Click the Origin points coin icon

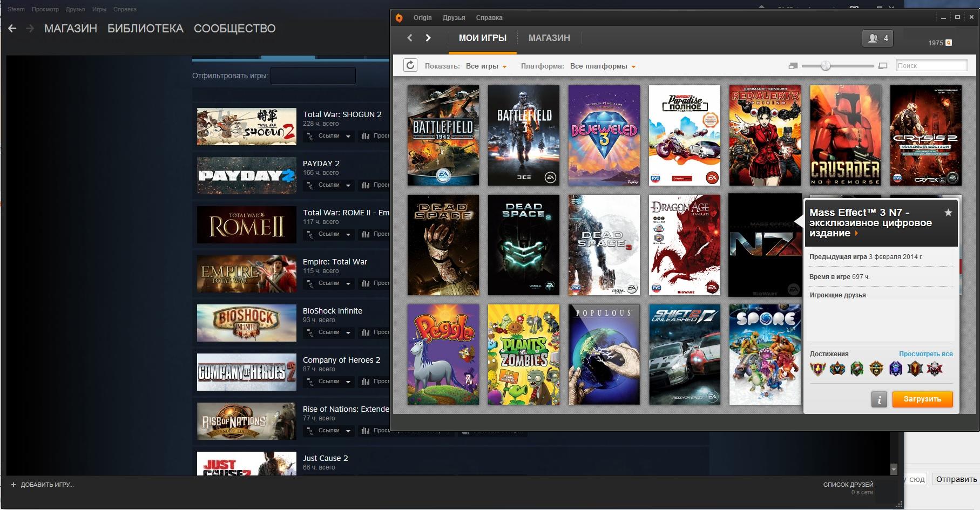click(x=949, y=43)
